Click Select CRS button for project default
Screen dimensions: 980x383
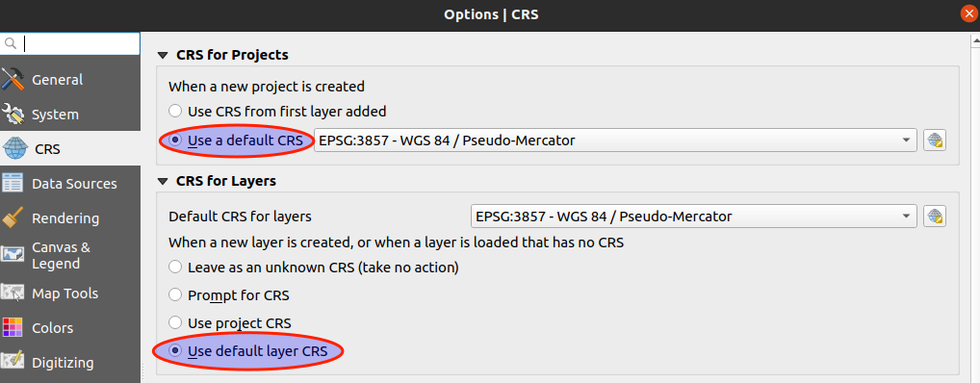[x=935, y=140]
